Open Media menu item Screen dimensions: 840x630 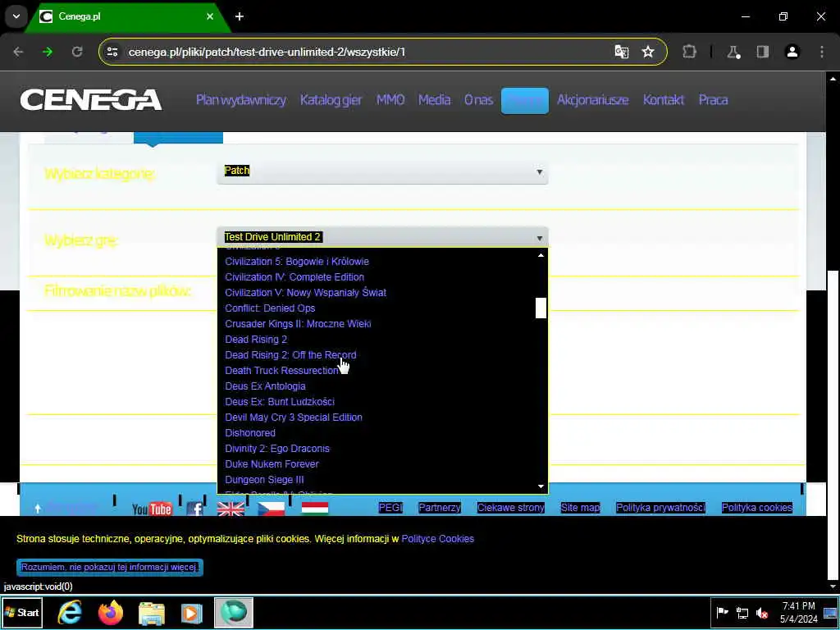435,100
